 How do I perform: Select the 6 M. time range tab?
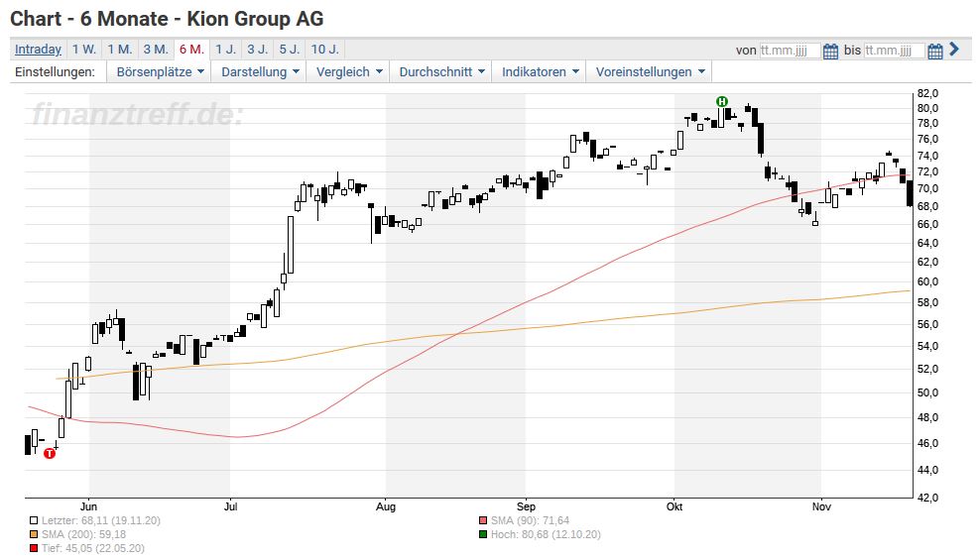[191, 50]
